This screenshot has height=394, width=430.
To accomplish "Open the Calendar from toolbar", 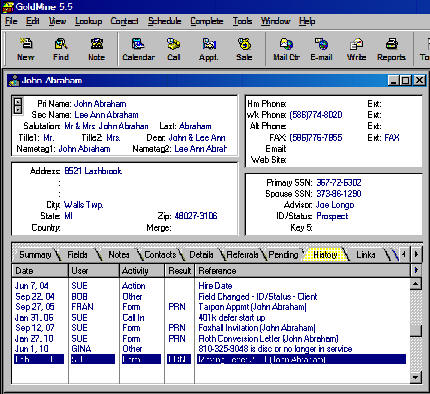I will pos(138,49).
